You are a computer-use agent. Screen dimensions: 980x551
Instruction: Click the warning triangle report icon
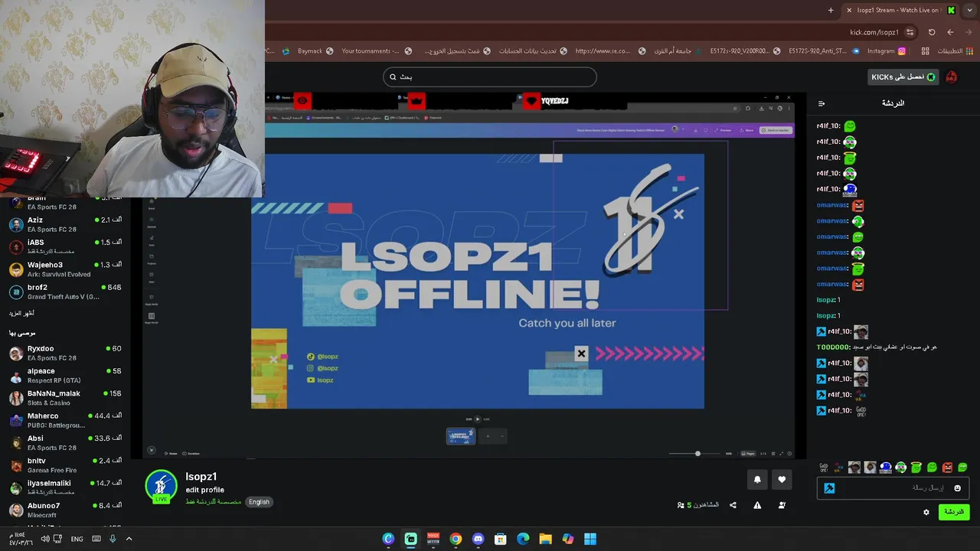[x=757, y=505]
